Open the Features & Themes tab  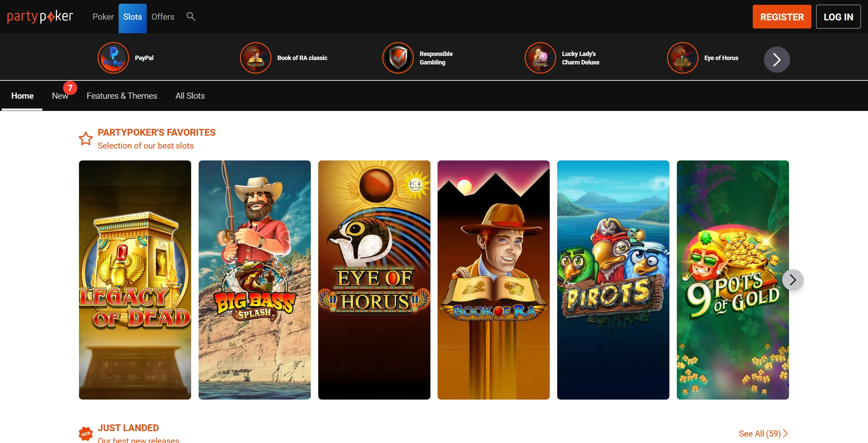pos(122,96)
